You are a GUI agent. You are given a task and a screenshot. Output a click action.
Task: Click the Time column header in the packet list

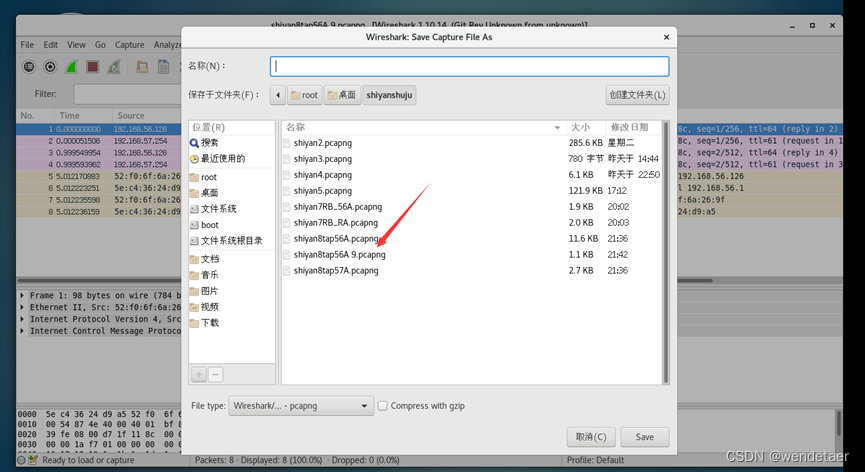point(83,116)
